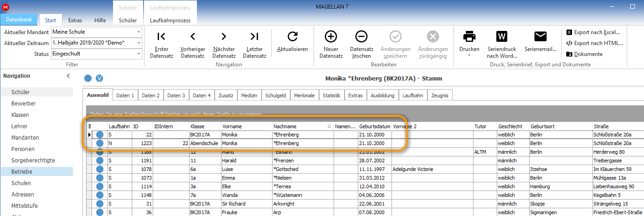Delete record via Datensatz löschen icon
The image size is (644, 216).
pyautogui.click(x=361, y=36)
